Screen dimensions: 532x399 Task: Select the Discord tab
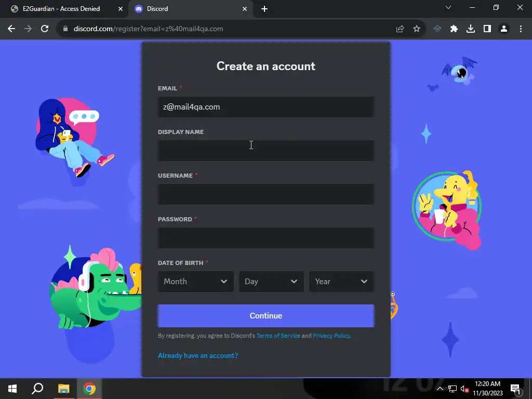click(191, 9)
